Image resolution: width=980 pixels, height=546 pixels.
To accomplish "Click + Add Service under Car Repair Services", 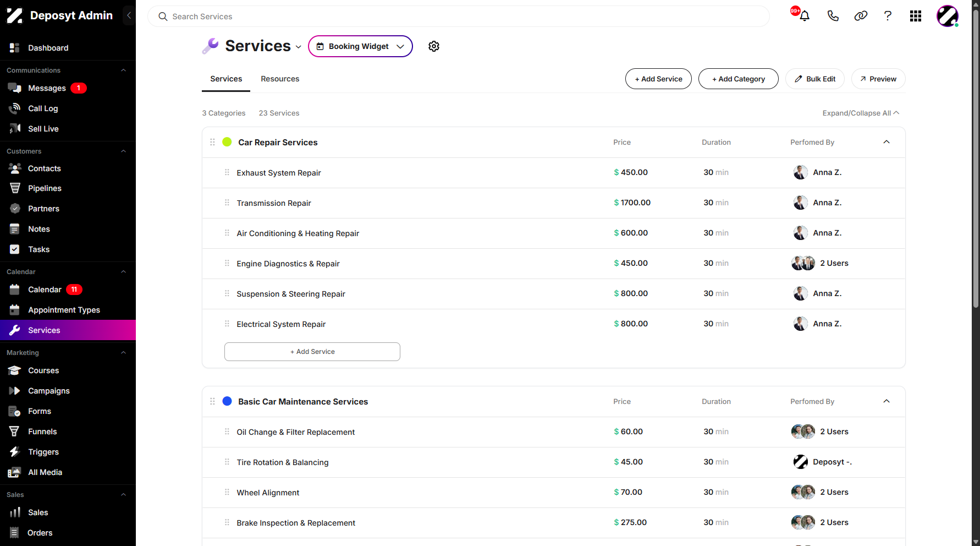I will click(312, 352).
